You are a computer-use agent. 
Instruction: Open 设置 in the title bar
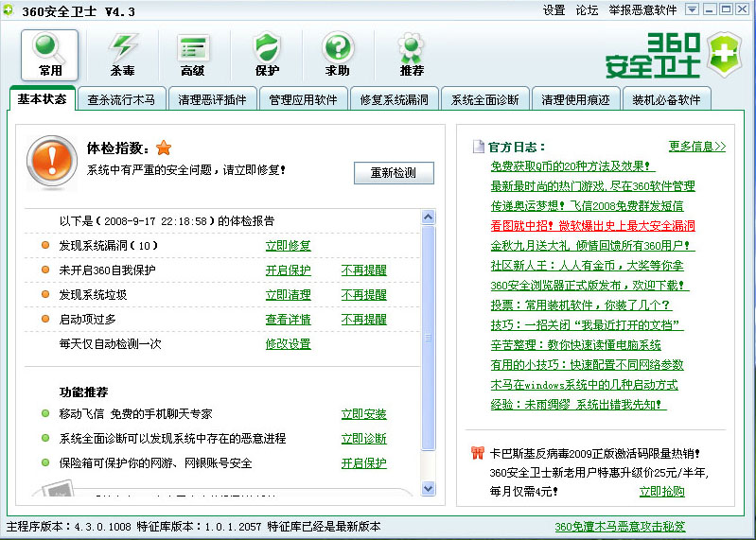[554, 10]
